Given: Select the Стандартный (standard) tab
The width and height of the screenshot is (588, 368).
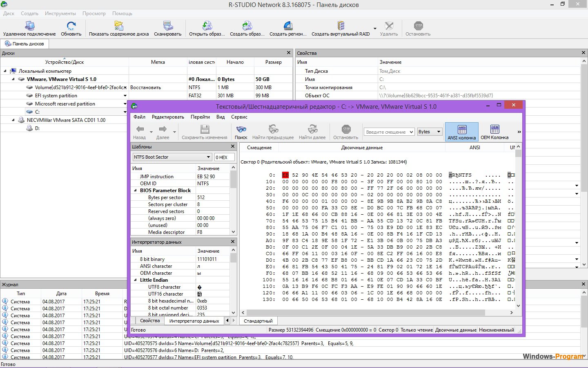Looking at the screenshot, I should pos(258,321).
